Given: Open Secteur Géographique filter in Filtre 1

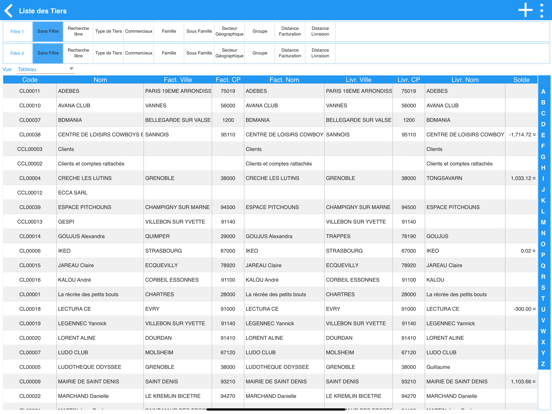Looking at the screenshot, I should (230, 31).
